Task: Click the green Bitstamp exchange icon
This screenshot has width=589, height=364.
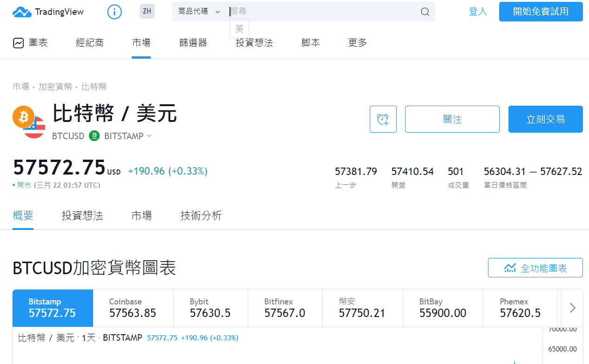Action: pyautogui.click(x=95, y=136)
